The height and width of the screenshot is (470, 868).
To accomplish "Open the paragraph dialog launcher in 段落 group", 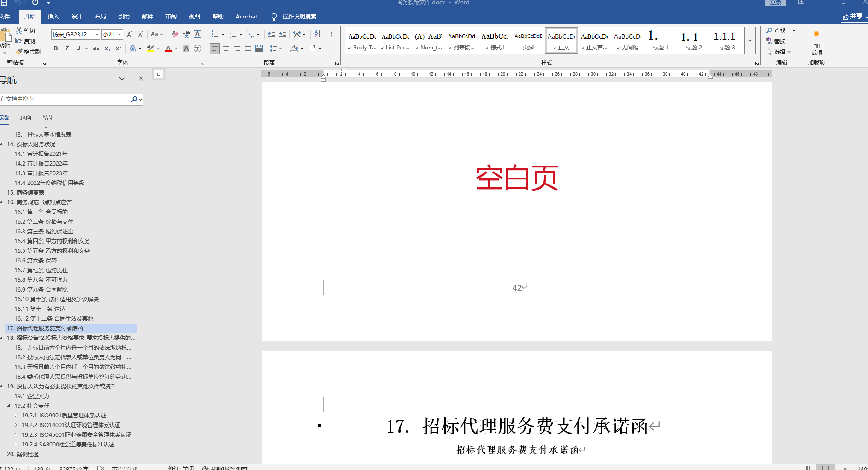I will tap(337, 63).
